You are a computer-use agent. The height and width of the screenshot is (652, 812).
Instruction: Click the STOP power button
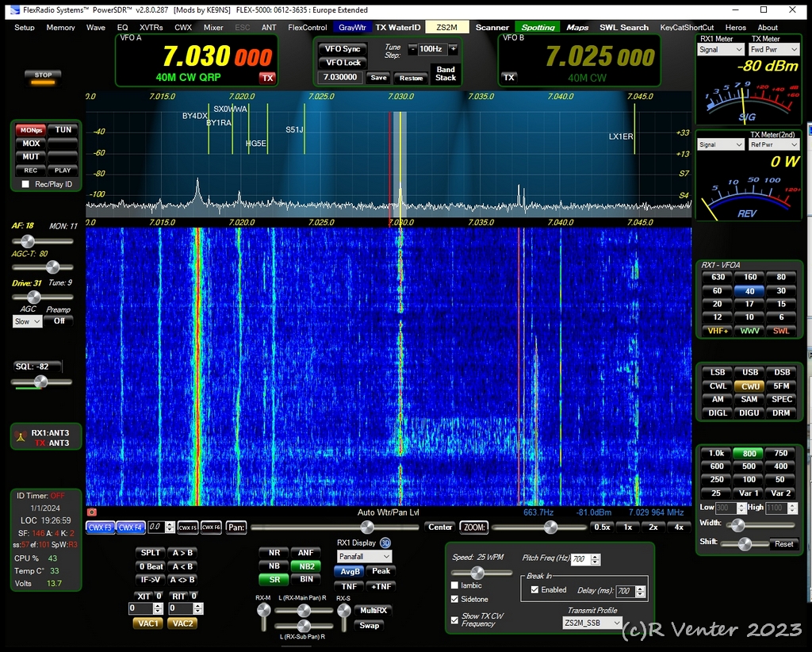(43, 77)
